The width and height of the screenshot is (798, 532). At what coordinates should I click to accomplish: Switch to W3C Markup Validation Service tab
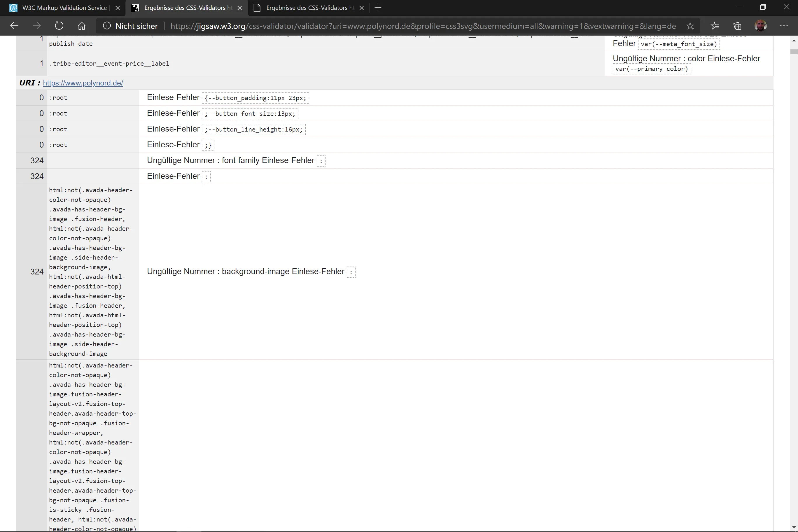tap(64, 8)
